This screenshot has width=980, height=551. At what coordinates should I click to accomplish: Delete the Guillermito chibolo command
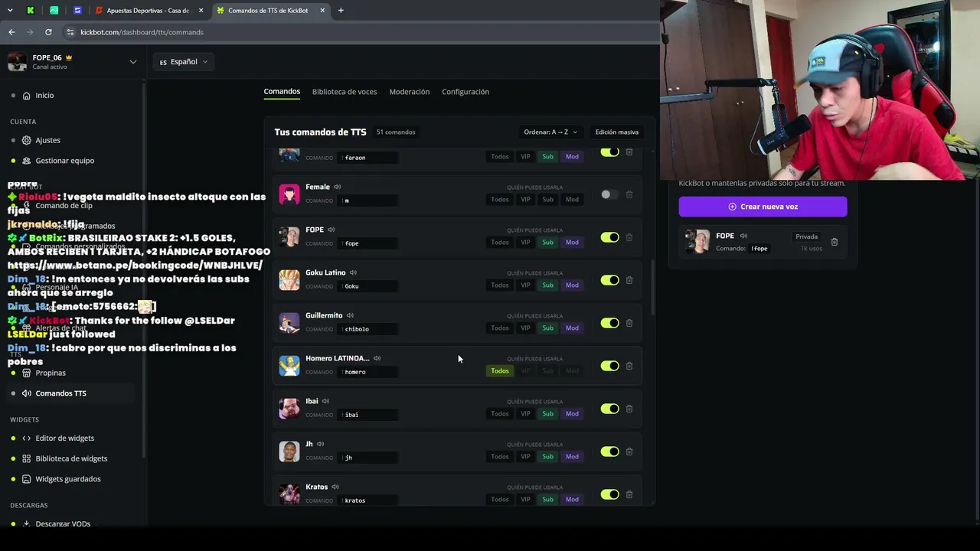click(x=629, y=323)
